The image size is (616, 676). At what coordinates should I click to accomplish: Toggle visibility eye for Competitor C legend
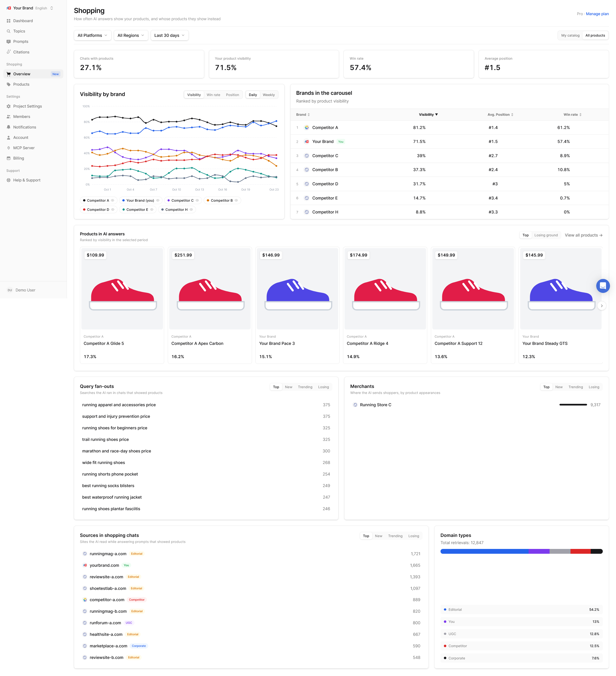click(x=197, y=200)
